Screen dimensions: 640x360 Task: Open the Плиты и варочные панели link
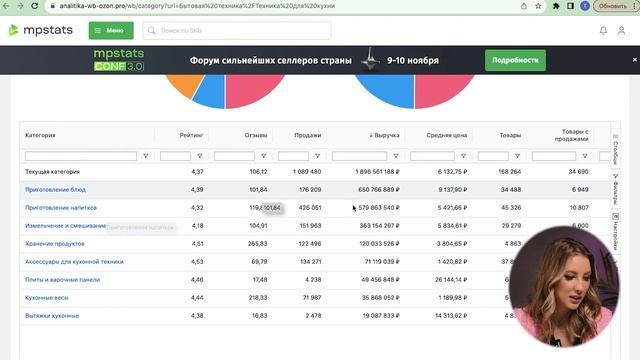[62, 280]
